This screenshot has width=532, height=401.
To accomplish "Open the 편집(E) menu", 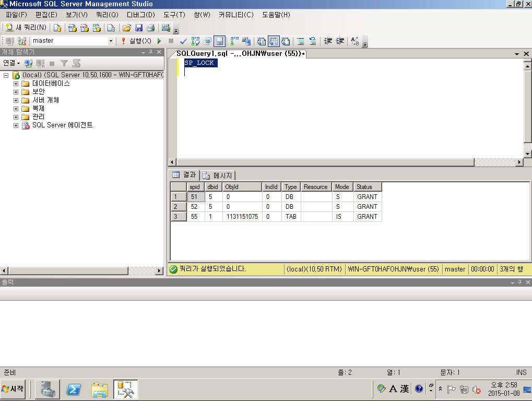I will pyautogui.click(x=46, y=15).
